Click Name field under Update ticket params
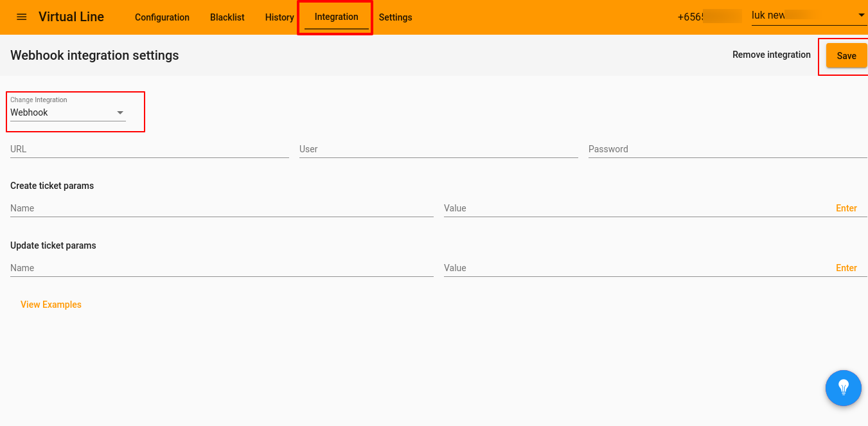Screen dimensions: 868x426 tap(222, 268)
